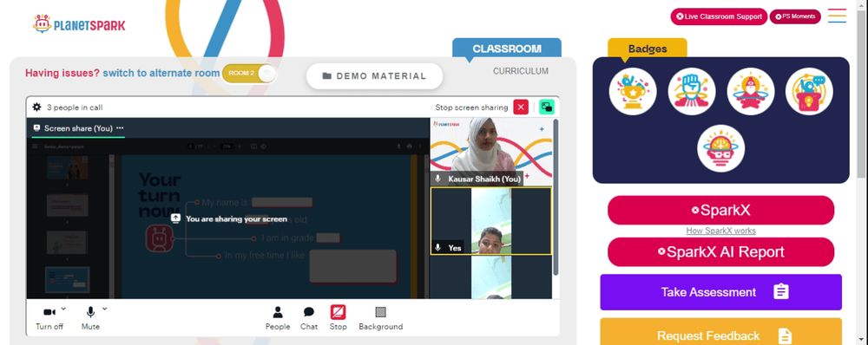
Task: Expand the camera options chevron
Action: [x=63, y=309]
